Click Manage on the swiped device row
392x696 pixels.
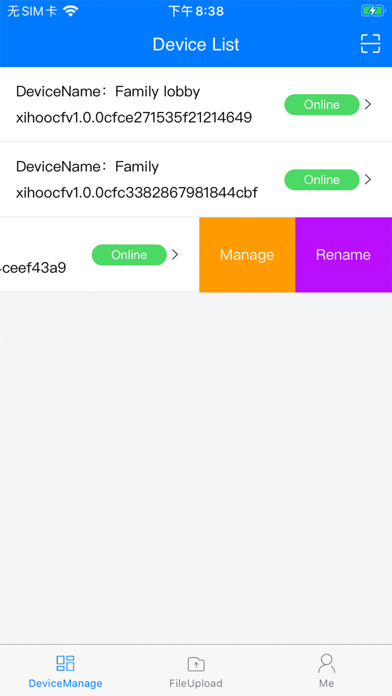[x=247, y=255]
